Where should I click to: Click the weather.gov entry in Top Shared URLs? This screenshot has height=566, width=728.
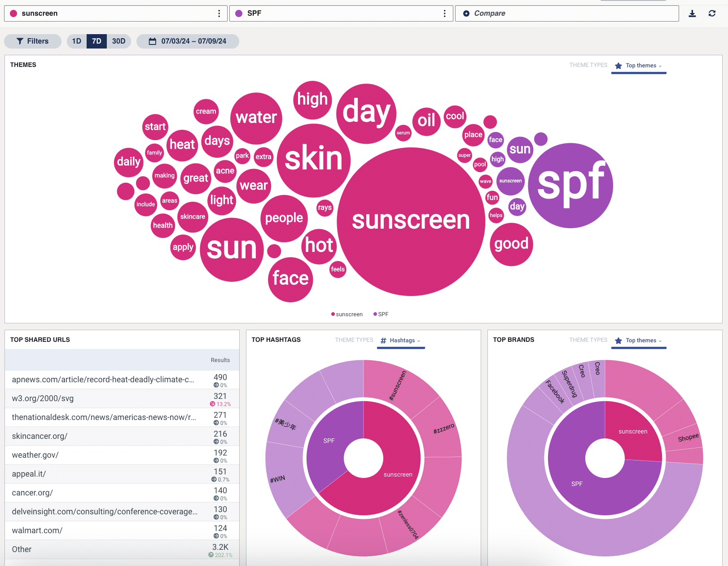35,455
